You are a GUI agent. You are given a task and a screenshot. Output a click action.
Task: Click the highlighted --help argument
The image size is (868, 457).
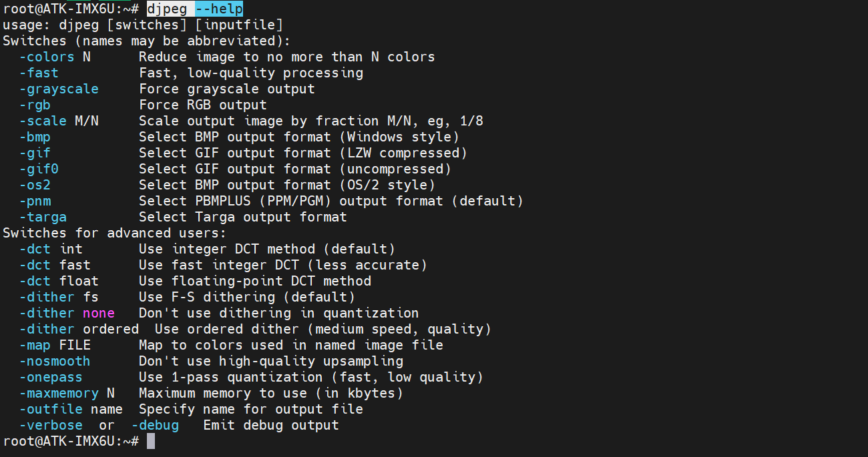219,9
